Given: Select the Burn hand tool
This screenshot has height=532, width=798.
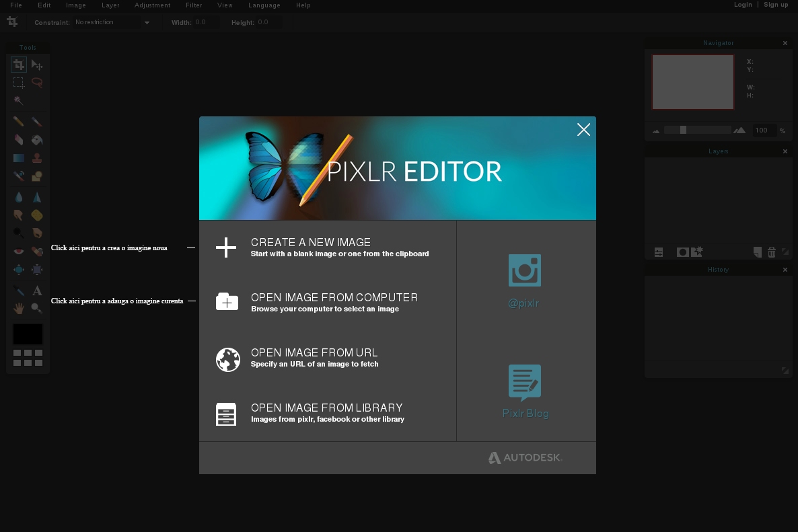Looking at the screenshot, I should point(37,233).
